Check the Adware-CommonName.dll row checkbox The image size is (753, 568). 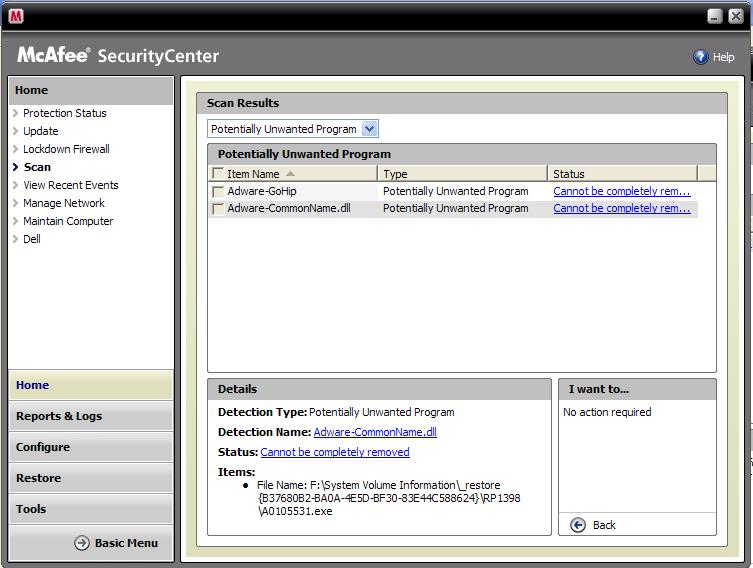point(218,208)
